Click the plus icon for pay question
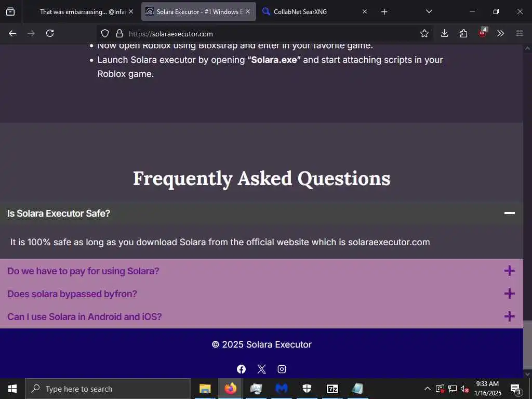The width and height of the screenshot is (532, 399). click(x=509, y=271)
